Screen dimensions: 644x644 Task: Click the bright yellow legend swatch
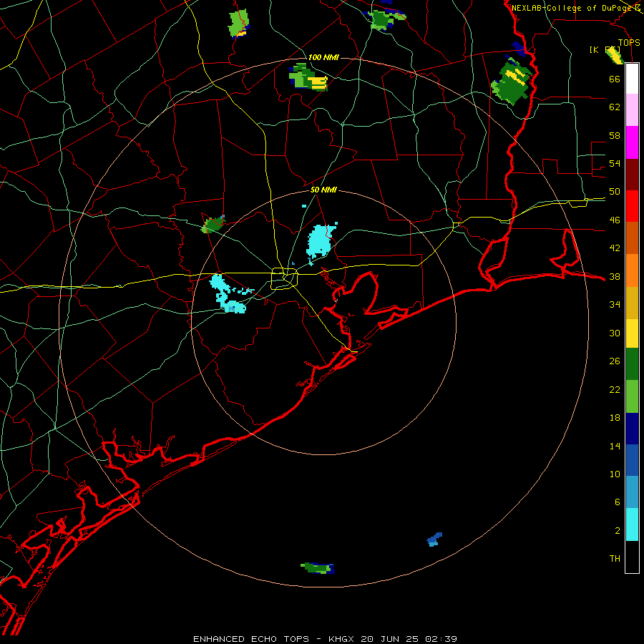point(632,333)
